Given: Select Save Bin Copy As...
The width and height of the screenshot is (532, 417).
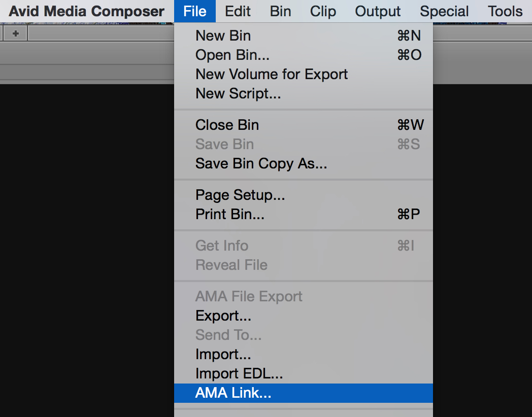Looking at the screenshot, I should [x=304, y=163].
